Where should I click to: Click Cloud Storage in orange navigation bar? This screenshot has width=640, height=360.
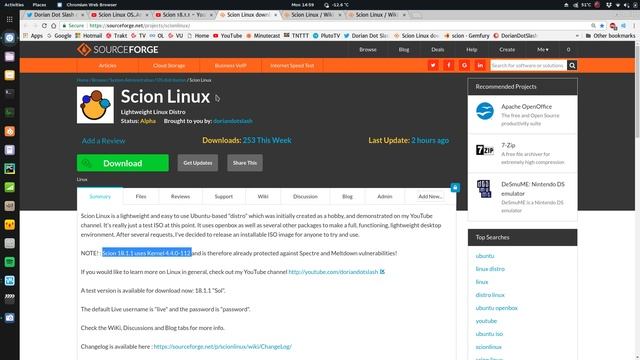(169, 65)
